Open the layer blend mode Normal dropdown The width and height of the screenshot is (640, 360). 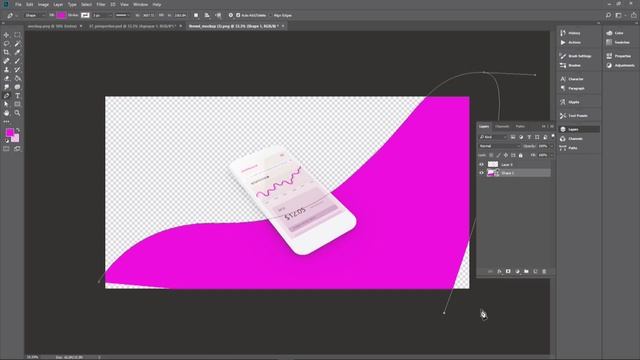tap(499, 146)
